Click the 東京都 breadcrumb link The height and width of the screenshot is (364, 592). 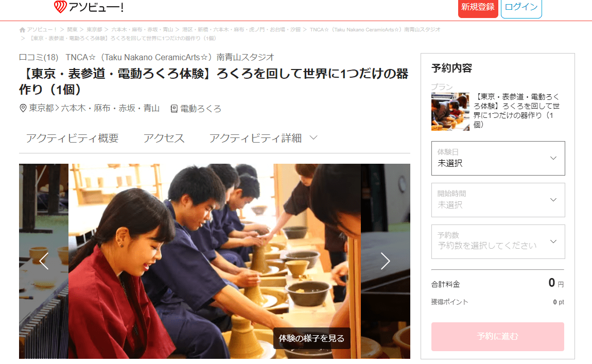(94, 29)
